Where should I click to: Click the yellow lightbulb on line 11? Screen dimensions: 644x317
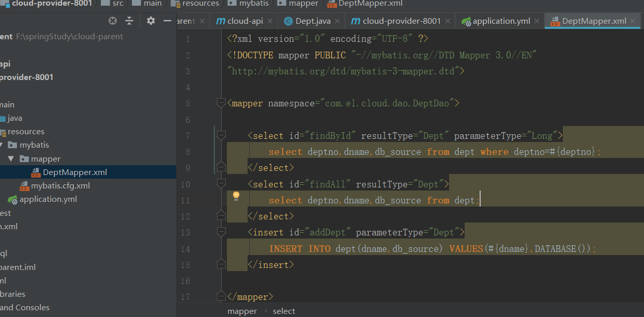click(236, 196)
